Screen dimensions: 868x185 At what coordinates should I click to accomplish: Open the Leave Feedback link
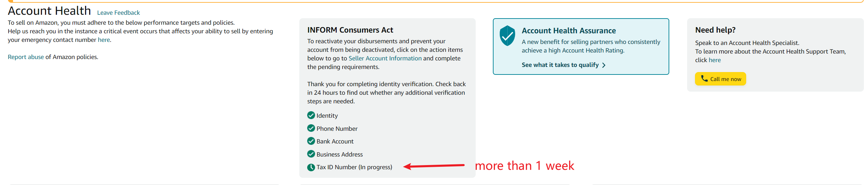(118, 13)
